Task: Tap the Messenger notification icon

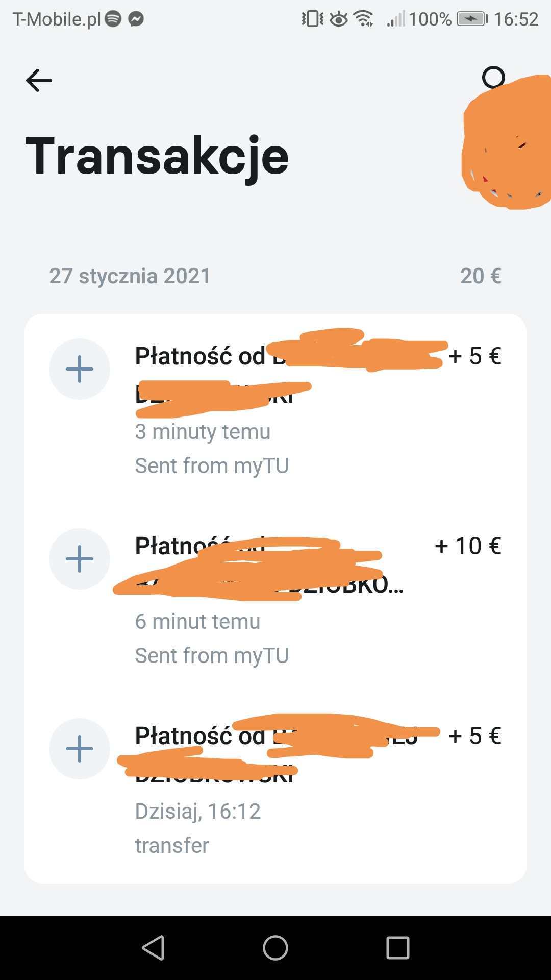Action: [x=136, y=19]
